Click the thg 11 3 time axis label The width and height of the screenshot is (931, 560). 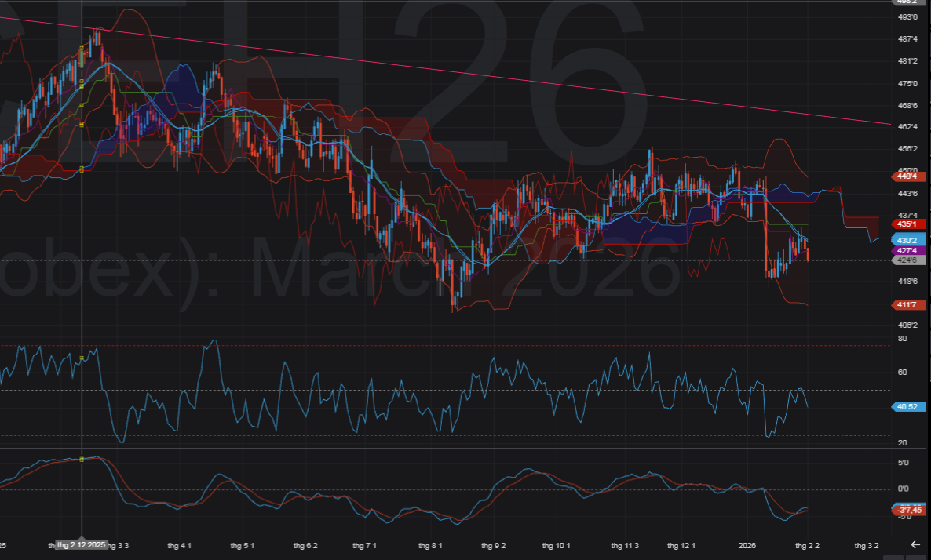tap(625, 545)
